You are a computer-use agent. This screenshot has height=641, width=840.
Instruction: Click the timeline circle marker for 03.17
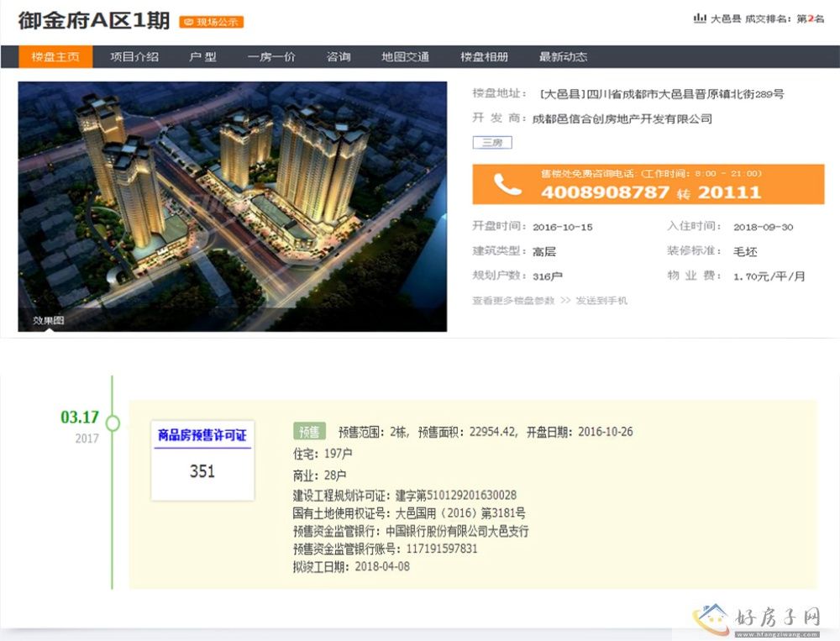[x=113, y=423]
